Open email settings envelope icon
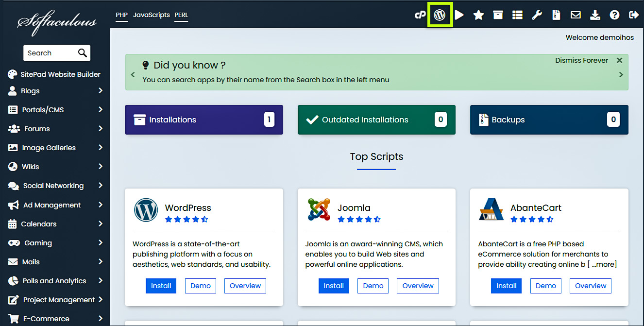The width and height of the screenshot is (644, 326). [576, 15]
